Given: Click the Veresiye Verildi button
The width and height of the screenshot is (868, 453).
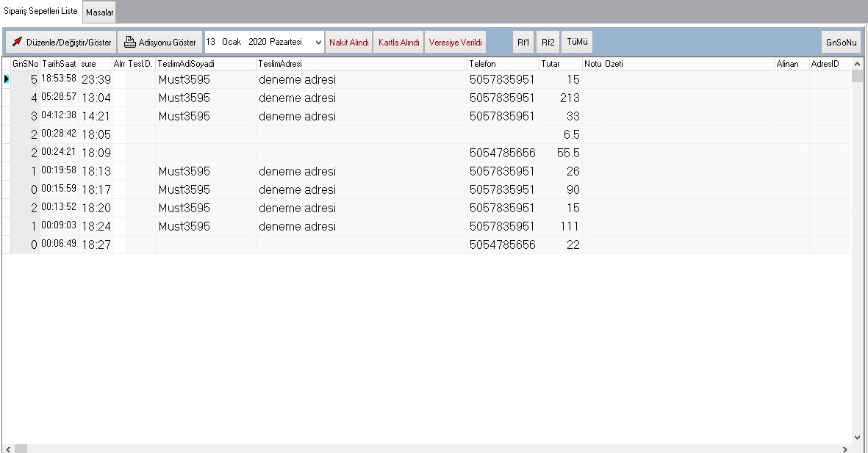Looking at the screenshot, I should click(x=455, y=43).
